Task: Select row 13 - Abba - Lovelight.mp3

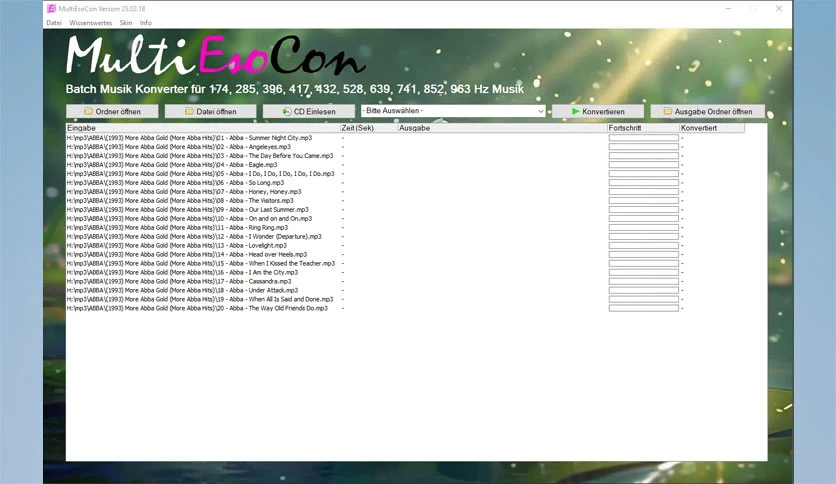Action: pos(176,246)
